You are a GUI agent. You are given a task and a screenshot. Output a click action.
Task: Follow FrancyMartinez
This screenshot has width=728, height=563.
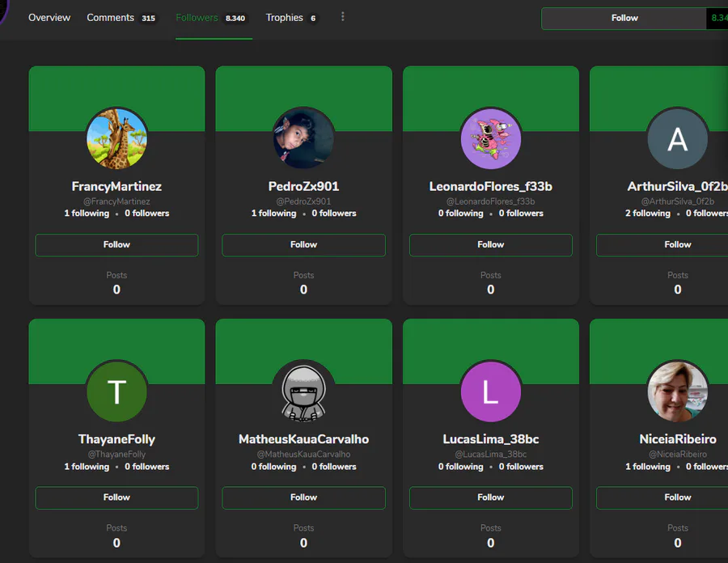[x=116, y=244]
